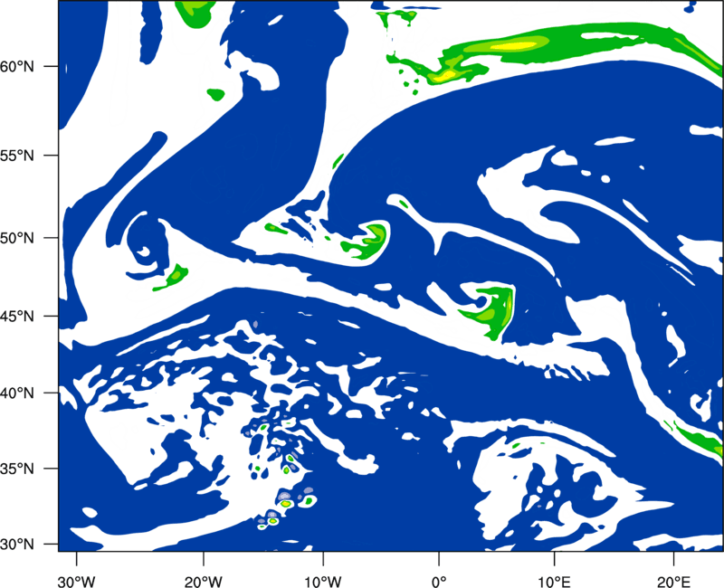The height and width of the screenshot is (588, 724).
Task: Click the 10°E longitude label
Action: tap(554, 582)
